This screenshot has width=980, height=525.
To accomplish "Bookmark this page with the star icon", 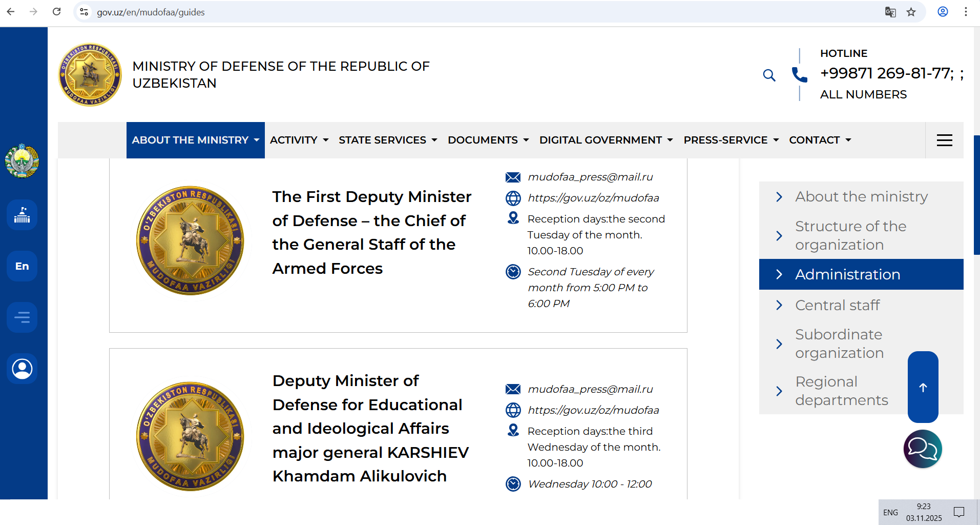I will 911,12.
